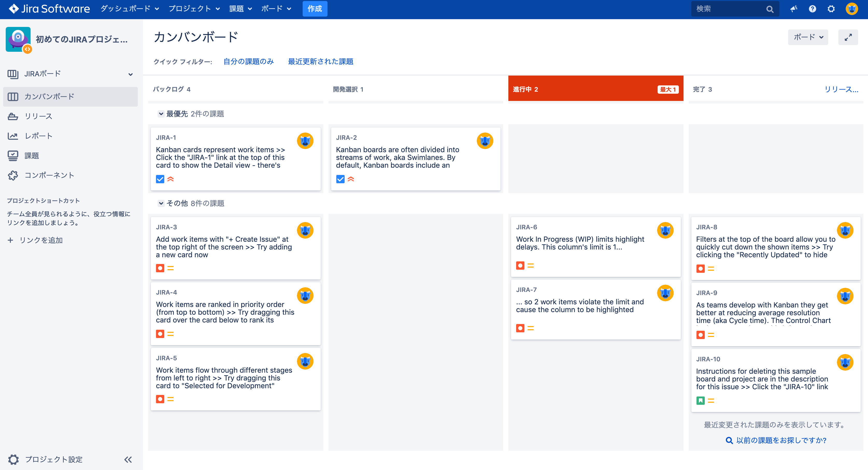Click the feedback megaphone icon
This screenshot has height=470, width=868.
[794, 9]
